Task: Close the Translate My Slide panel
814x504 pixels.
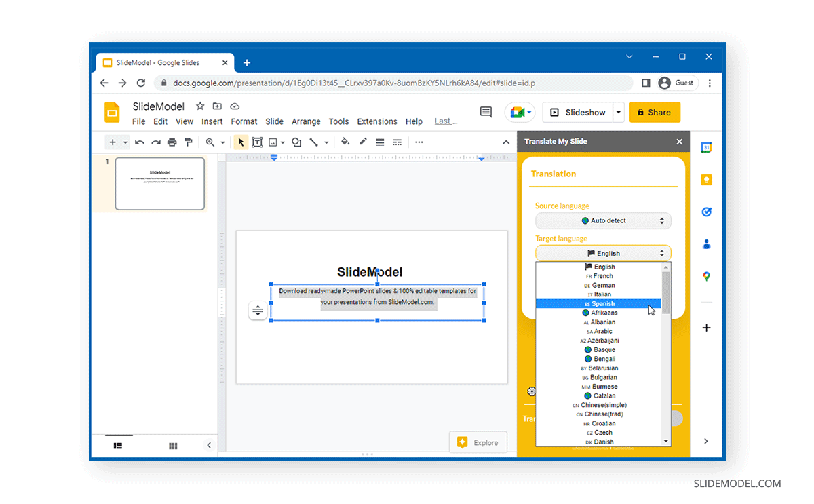Action: click(679, 142)
